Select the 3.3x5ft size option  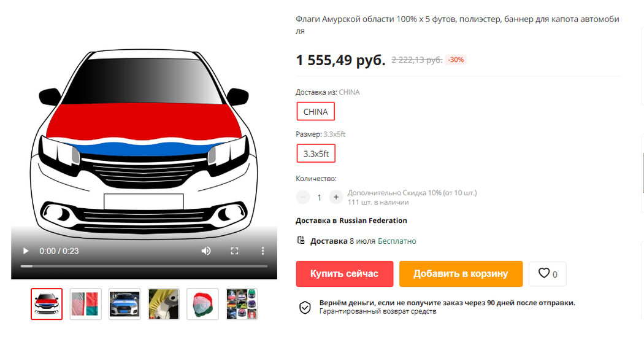[x=316, y=154]
